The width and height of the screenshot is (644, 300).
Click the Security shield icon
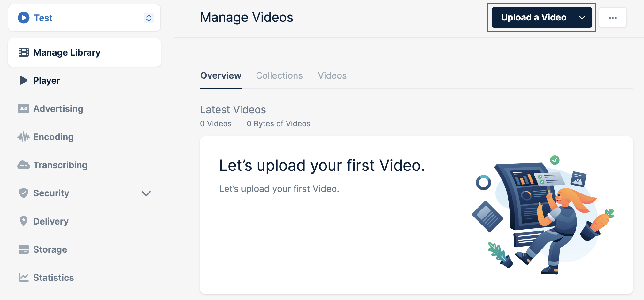tap(24, 193)
